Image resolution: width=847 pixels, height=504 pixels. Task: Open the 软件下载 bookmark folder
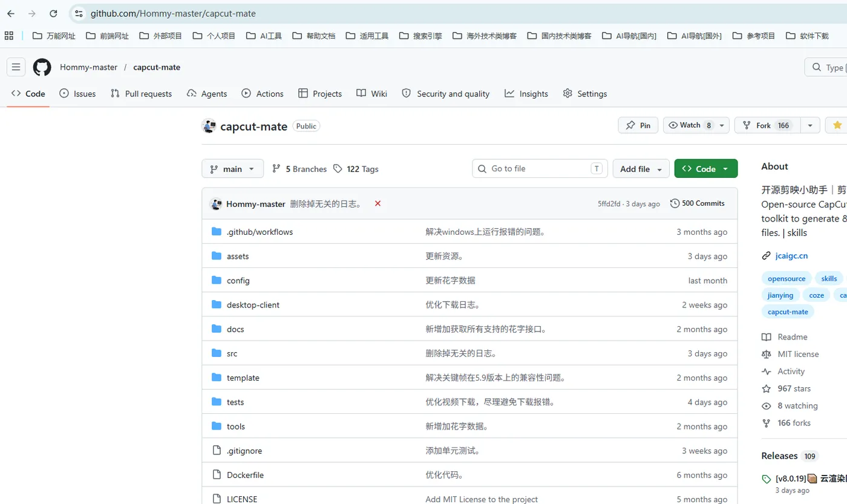[807, 36]
